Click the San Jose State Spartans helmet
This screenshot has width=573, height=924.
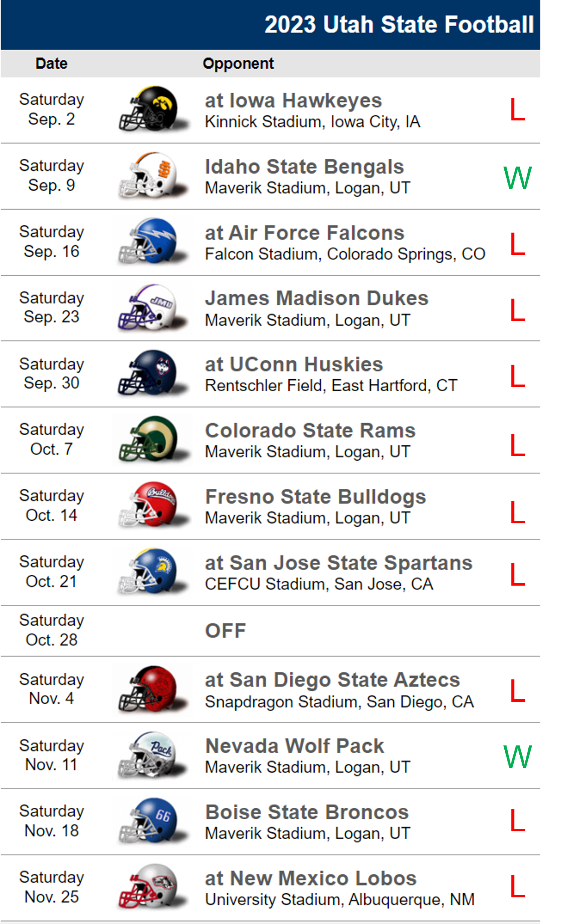[x=153, y=572]
